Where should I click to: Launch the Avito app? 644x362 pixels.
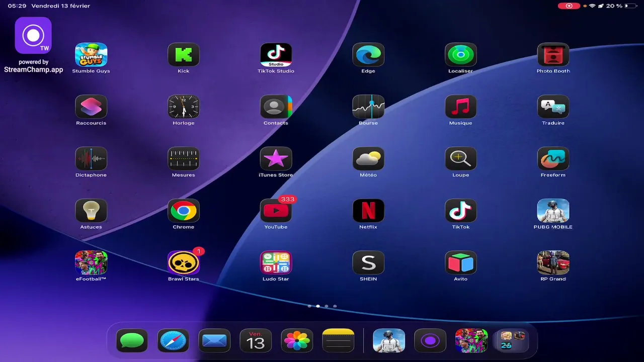click(461, 263)
